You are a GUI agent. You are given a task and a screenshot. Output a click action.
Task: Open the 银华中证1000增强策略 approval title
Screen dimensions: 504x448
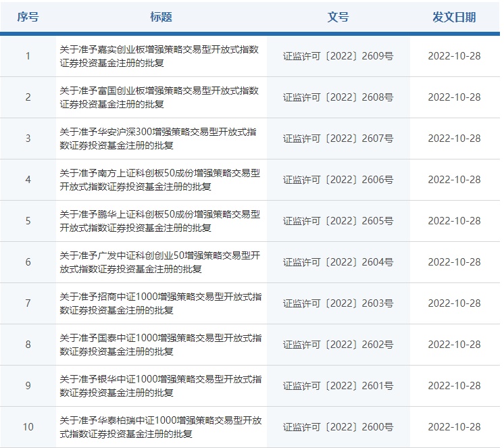coord(160,386)
